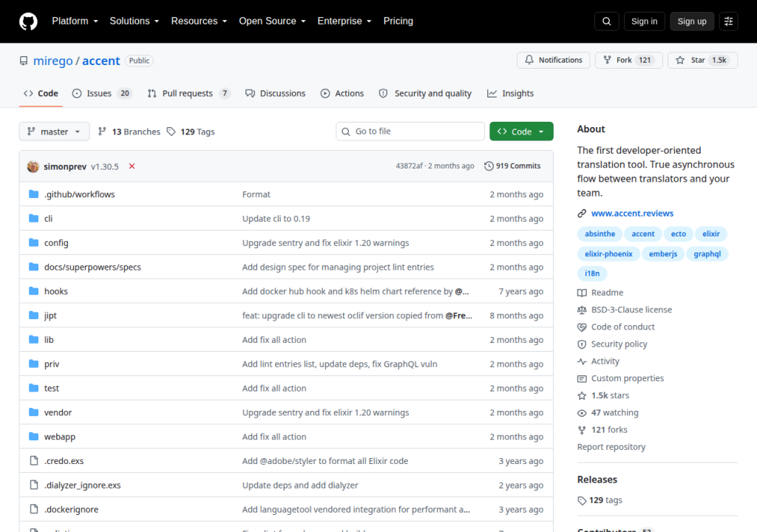Open the simonprev author link
This screenshot has height=532, width=757.
coord(65,166)
